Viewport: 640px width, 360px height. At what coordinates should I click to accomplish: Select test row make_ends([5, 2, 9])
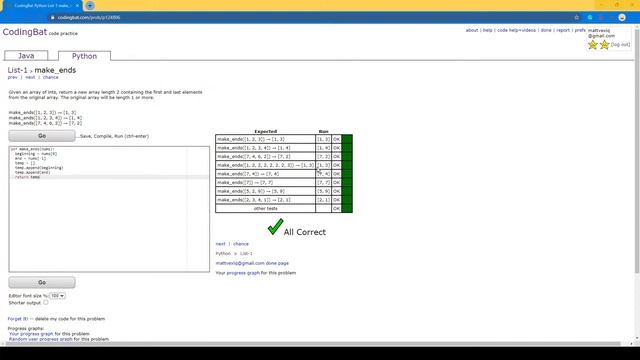point(265,191)
